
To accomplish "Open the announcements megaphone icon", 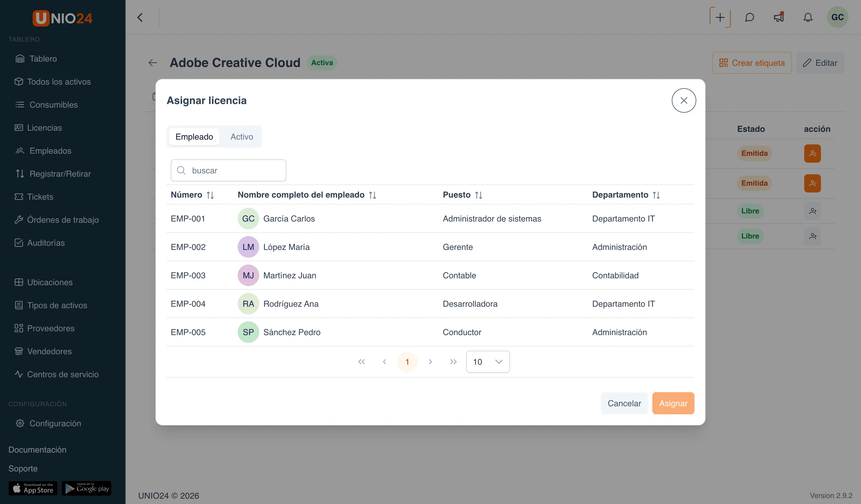I will tap(779, 17).
